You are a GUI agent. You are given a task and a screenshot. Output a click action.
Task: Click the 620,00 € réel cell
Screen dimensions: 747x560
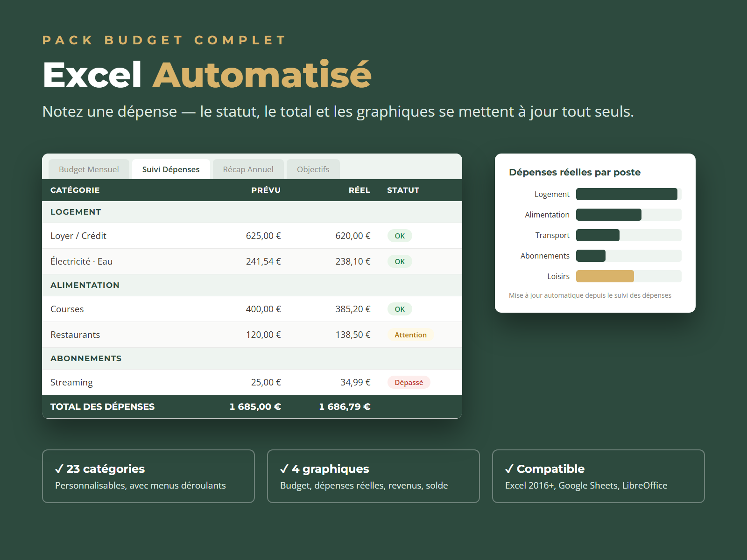[x=353, y=236]
